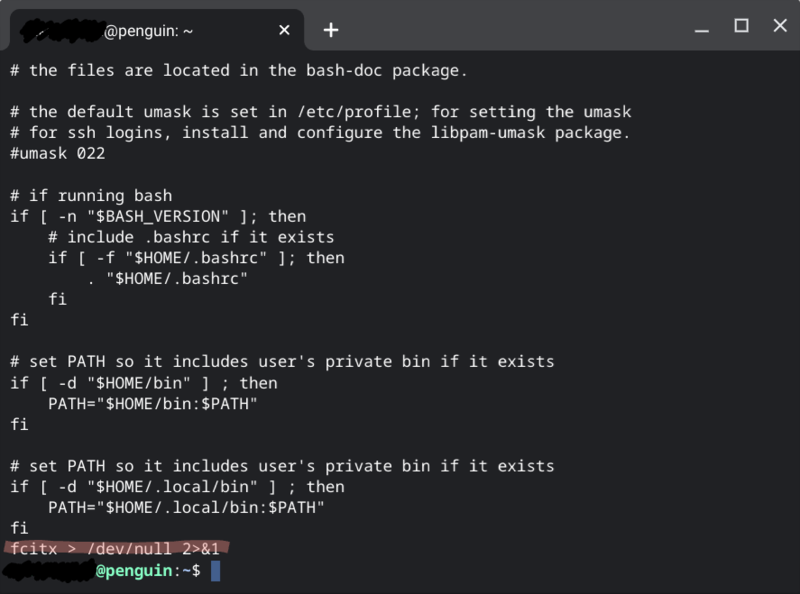Close the terminal window
800x594 pixels.
click(780, 26)
